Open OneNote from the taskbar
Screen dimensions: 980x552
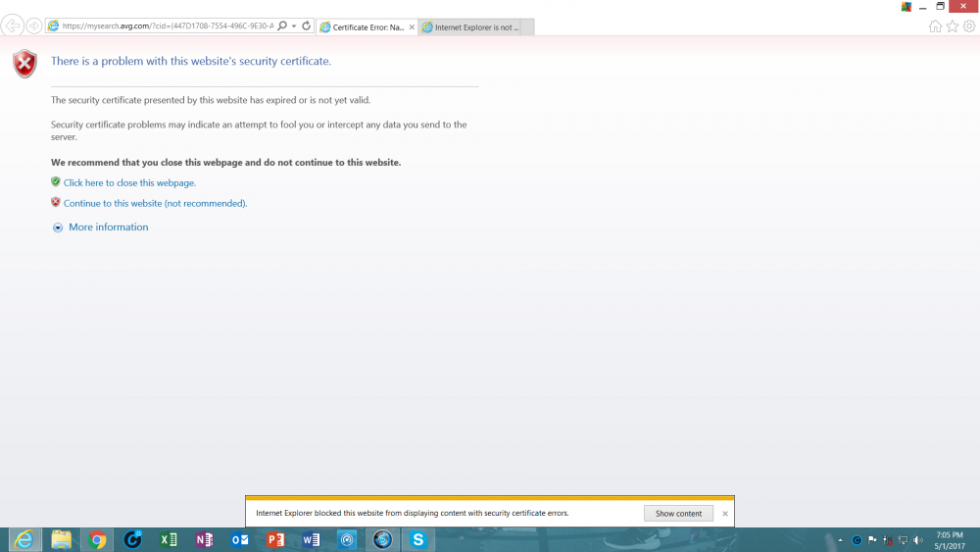[204, 539]
